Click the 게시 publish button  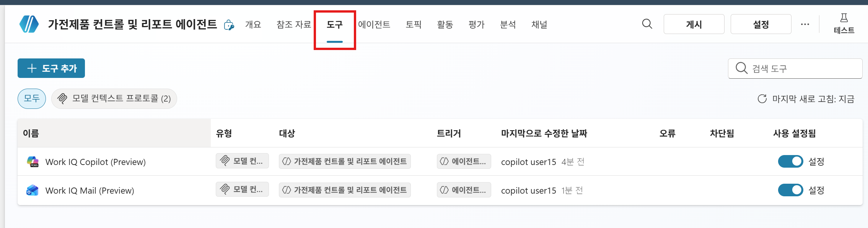694,24
